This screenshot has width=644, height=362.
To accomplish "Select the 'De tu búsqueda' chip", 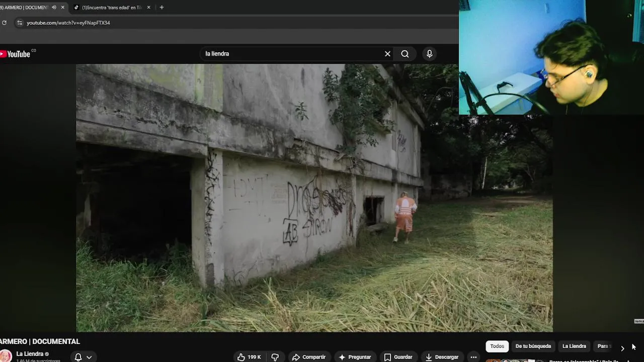I will pyautogui.click(x=533, y=346).
